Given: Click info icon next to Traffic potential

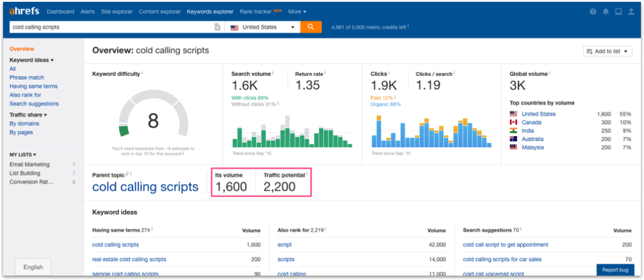Looking at the screenshot, I should (307, 174).
